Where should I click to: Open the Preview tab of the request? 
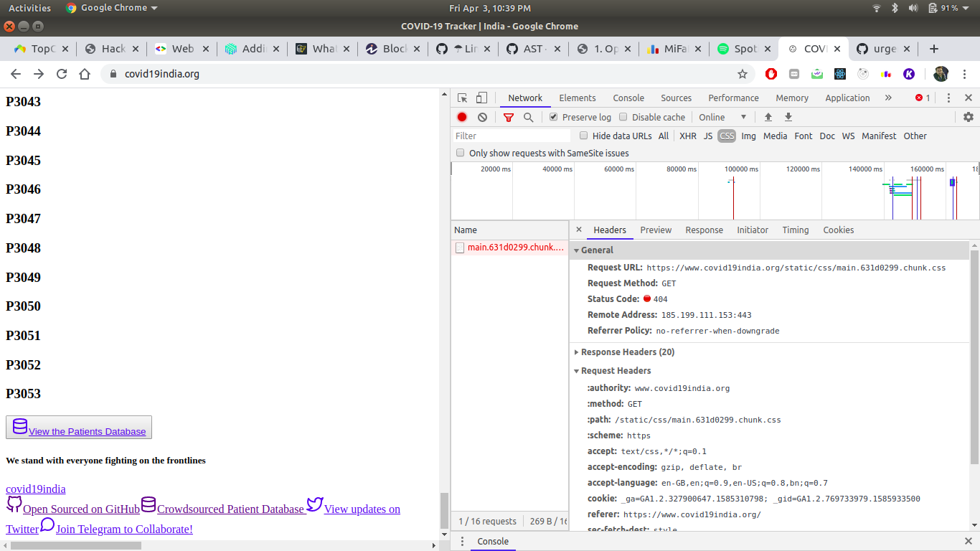click(656, 230)
